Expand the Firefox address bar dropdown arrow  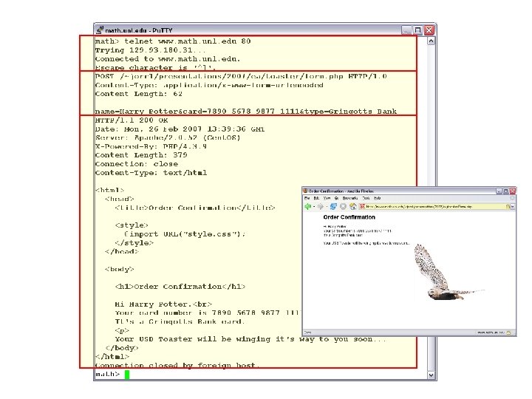(x=512, y=207)
